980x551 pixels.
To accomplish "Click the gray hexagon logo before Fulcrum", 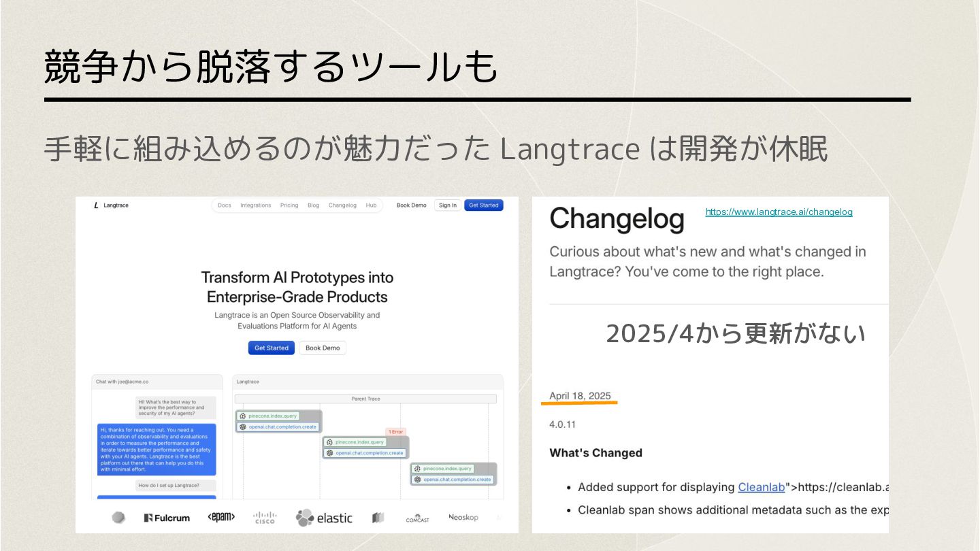I will [x=119, y=518].
